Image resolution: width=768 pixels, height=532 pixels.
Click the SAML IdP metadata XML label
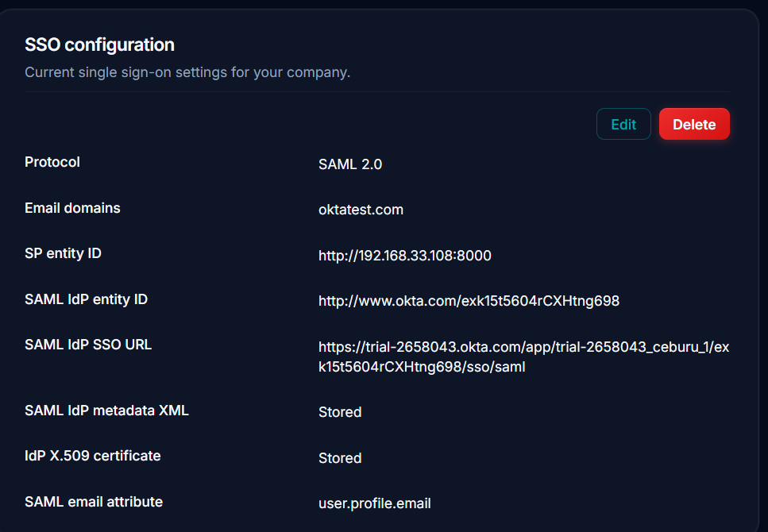click(x=106, y=411)
